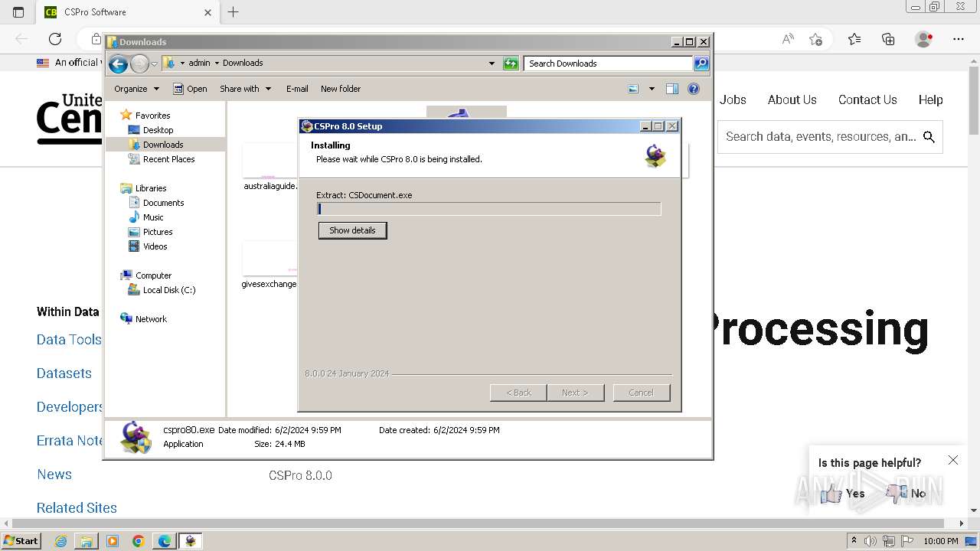Click Yes thumbs-up feedback button
Screen dimensions: 980x551
[x=843, y=494]
